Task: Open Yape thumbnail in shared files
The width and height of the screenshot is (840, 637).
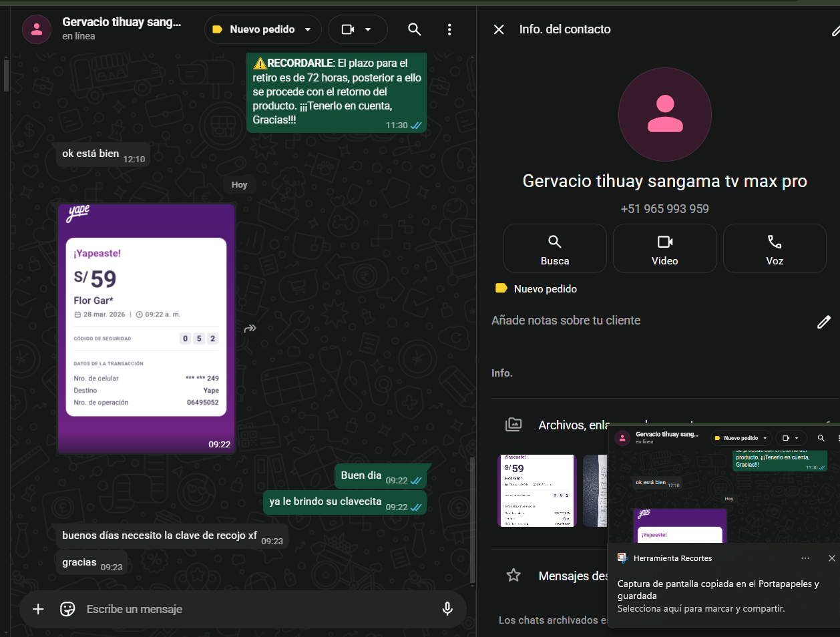Action: pos(537,491)
